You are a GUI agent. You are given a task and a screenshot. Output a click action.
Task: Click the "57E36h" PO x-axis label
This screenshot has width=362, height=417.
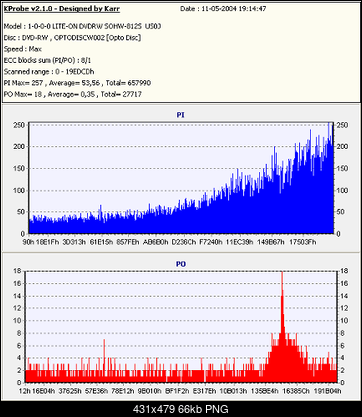(96, 391)
